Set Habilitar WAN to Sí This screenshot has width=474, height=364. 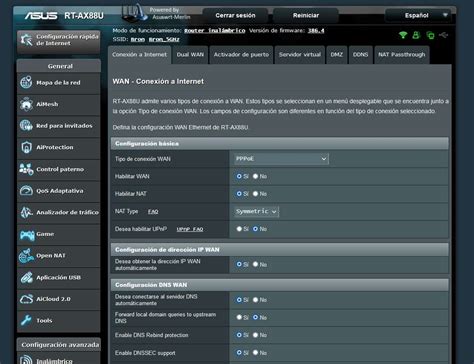click(239, 176)
